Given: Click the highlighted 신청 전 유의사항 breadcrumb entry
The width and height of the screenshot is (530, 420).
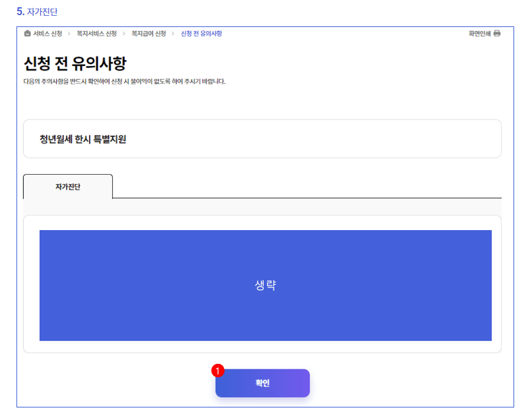Looking at the screenshot, I should pyautogui.click(x=202, y=34).
